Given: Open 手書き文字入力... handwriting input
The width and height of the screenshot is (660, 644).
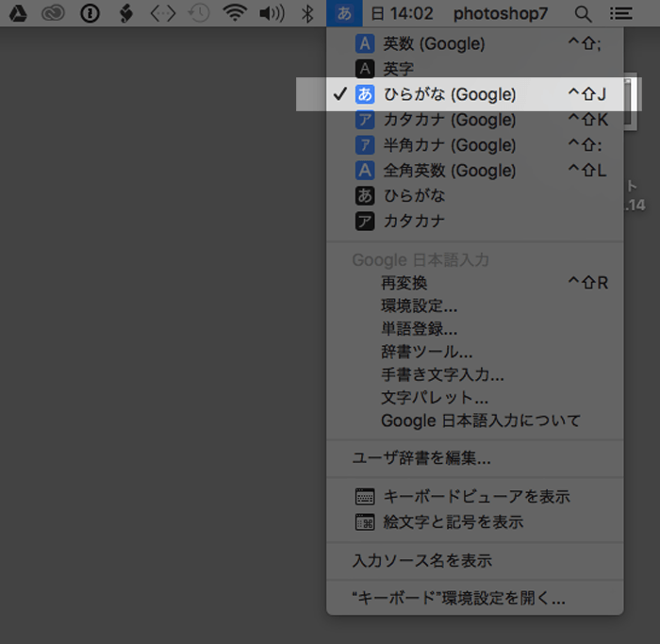Looking at the screenshot, I should pyautogui.click(x=475, y=374).
